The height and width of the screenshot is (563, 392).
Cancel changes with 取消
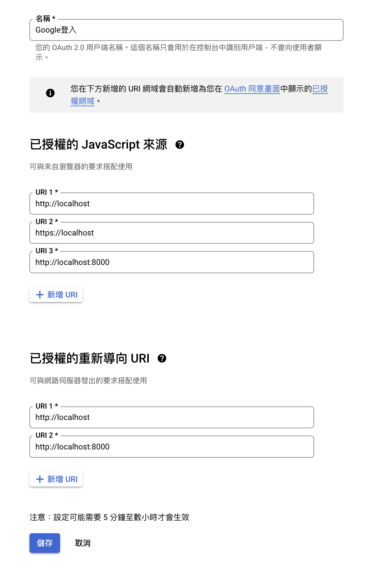83,543
